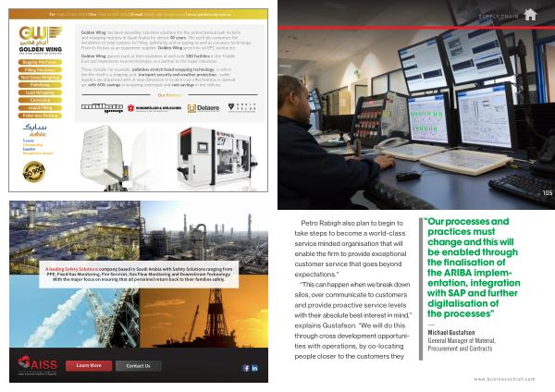
Task: Click the AISS company logo
Action: coord(36,366)
